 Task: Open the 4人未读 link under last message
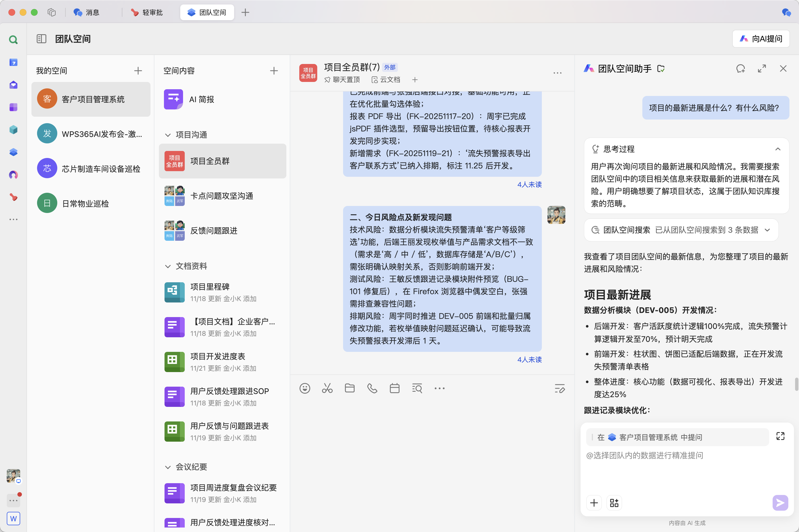[x=529, y=360]
